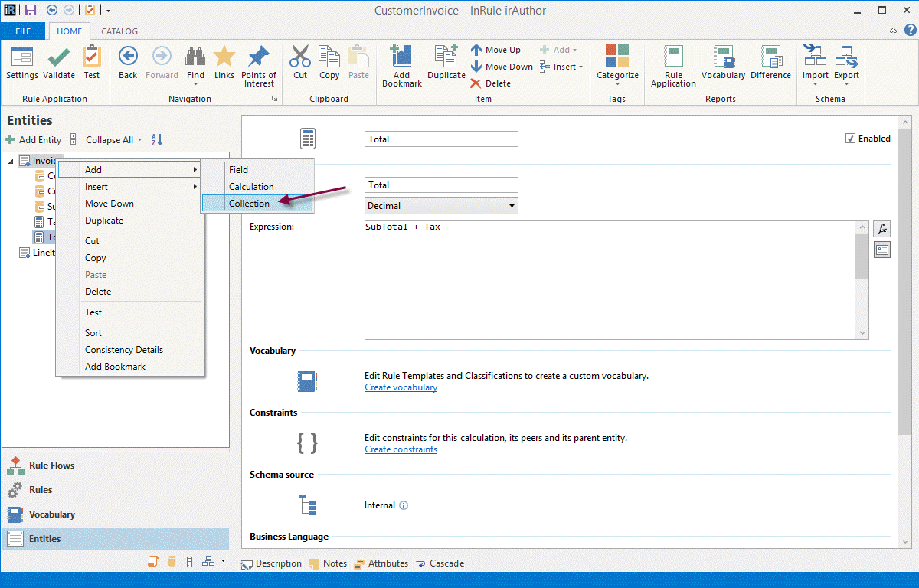Choose Duplicate in the context menu
Viewport: 919px width, 588px height.
pyautogui.click(x=104, y=220)
